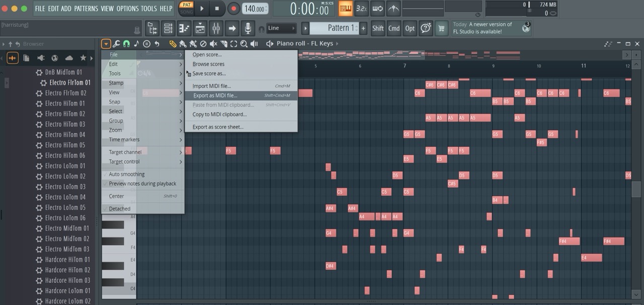The image size is (644, 305).
Task: Open the FILE menu in menu bar
Action: click(40, 9)
